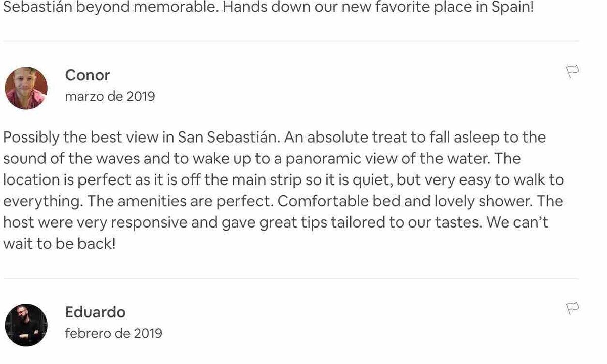The image size is (607, 364).
Task: Flag Conor's review with the report icon
Action: click(x=572, y=72)
